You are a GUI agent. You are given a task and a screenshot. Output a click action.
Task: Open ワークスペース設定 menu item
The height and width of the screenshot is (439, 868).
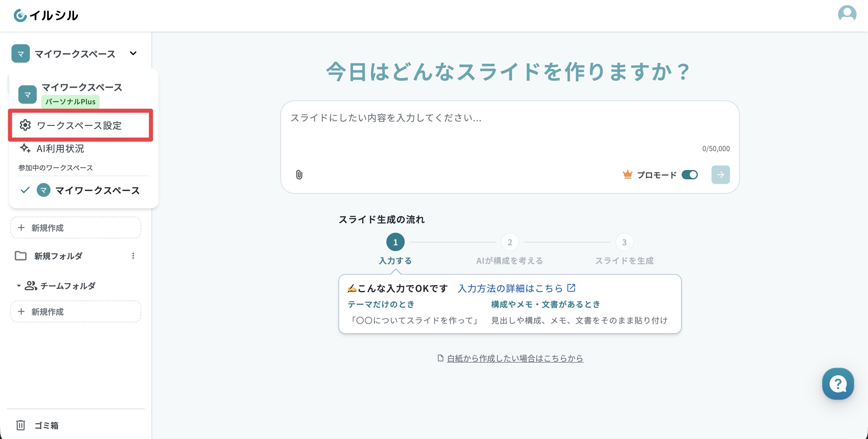[x=80, y=125]
